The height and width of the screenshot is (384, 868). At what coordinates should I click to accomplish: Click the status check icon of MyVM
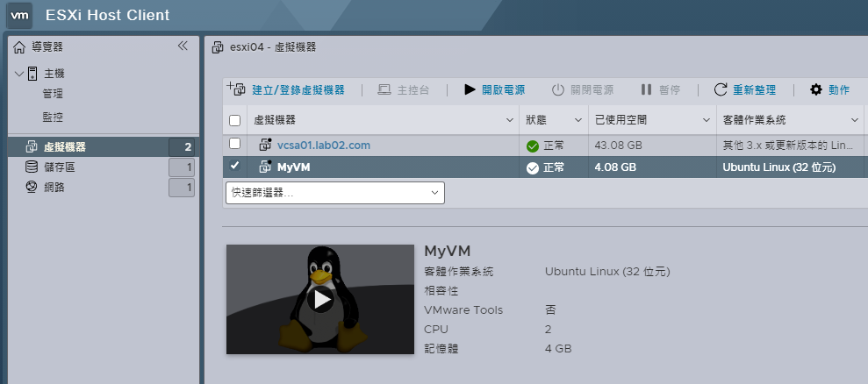tap(533, 167)
